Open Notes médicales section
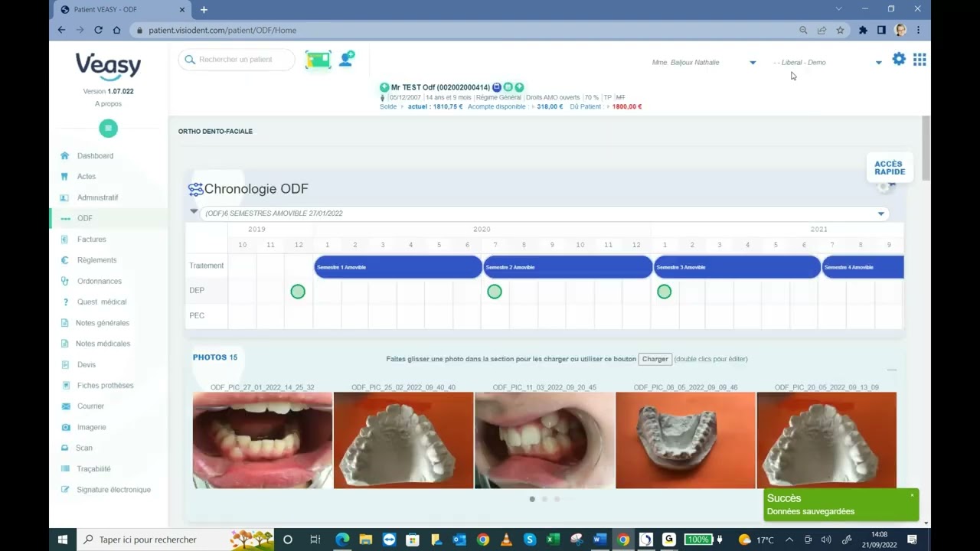 point(103,344)
